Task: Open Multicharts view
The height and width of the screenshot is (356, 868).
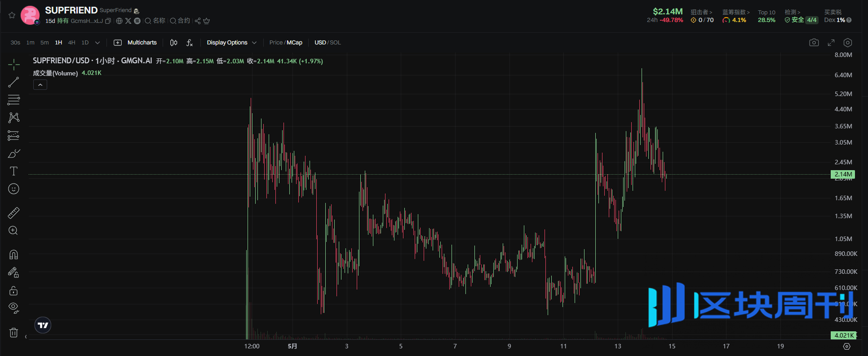Action: pos(135,43)
